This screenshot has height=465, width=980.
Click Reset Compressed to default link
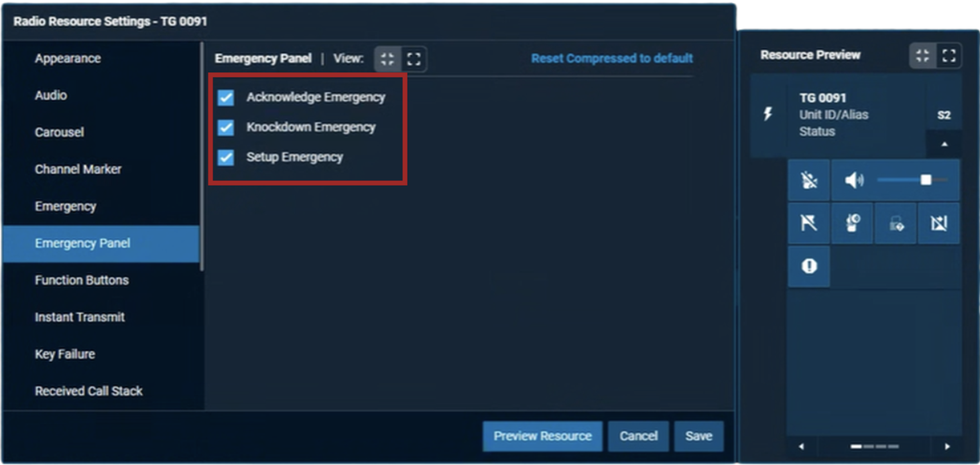click(611, 59)
